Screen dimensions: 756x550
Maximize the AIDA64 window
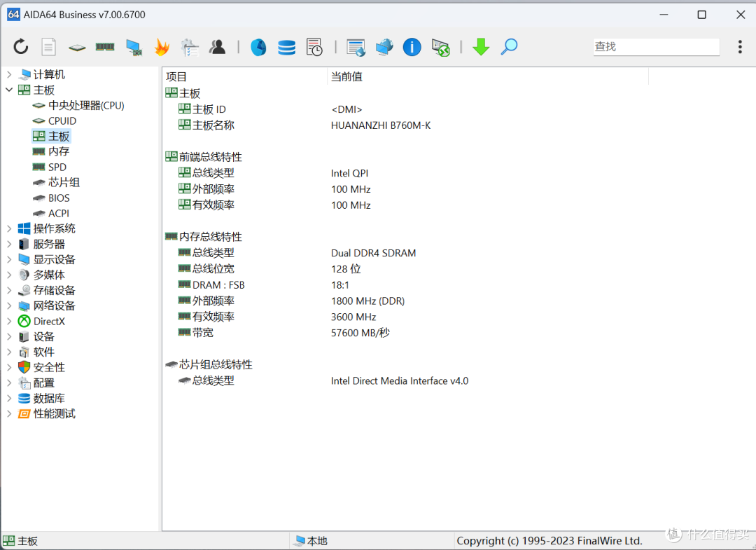coord(702,15)
